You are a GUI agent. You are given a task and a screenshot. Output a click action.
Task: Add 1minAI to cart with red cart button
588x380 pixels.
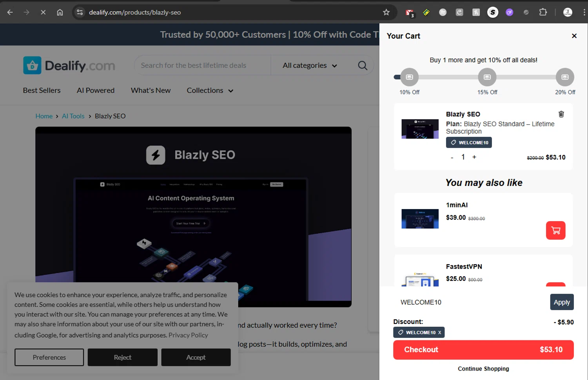coord(555,230)
